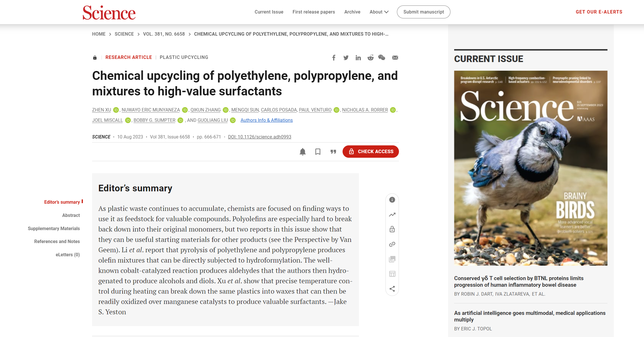Open the info icon in side toolbar
The height and width of the screenshot is (337, 644).
(392, 200)
